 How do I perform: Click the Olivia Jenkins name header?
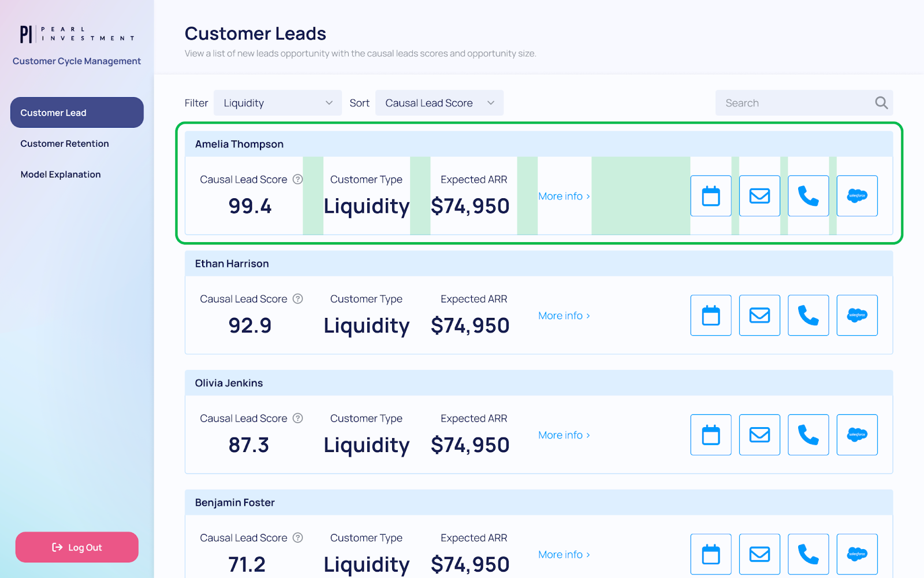click(539, 383)
